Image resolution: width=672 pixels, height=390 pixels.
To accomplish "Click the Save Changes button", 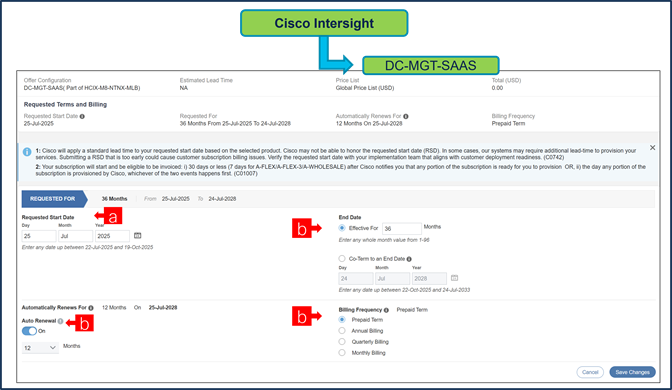I will (x=632, y=372).
